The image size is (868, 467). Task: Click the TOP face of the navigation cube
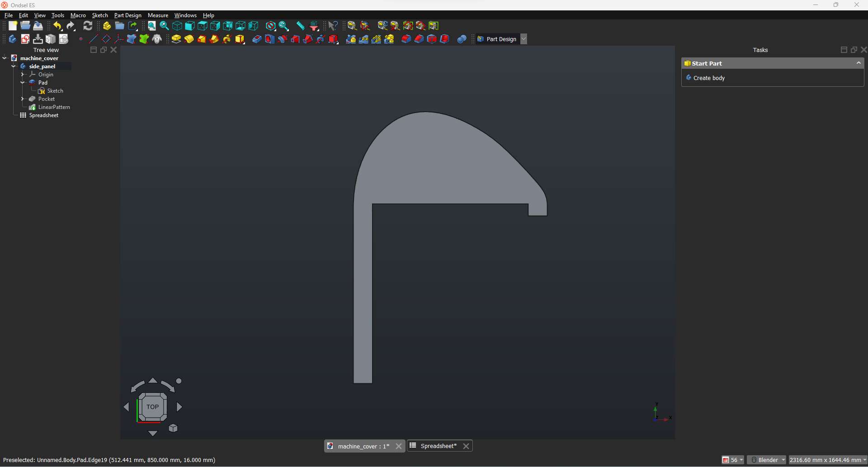pos(153,407)
